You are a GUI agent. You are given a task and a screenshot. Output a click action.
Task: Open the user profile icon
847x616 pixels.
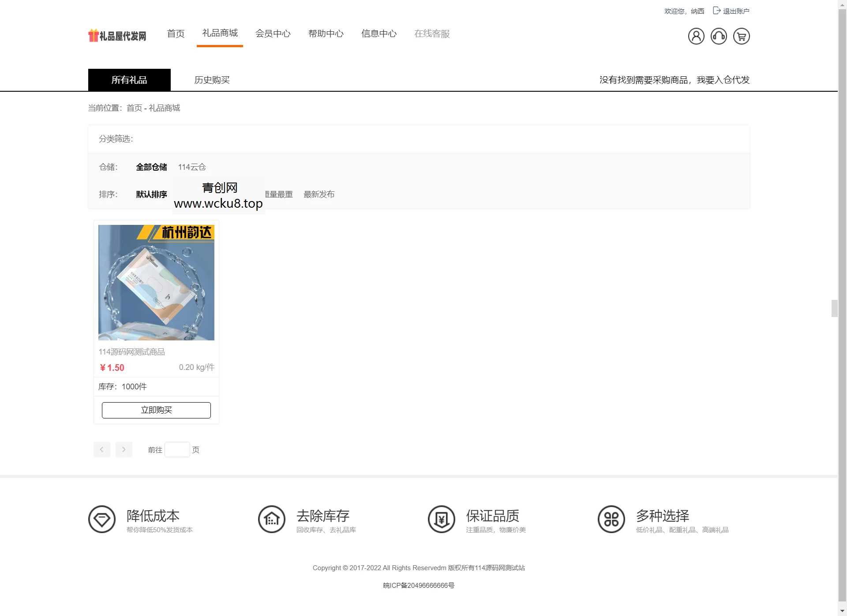click(x=696, y=36)
